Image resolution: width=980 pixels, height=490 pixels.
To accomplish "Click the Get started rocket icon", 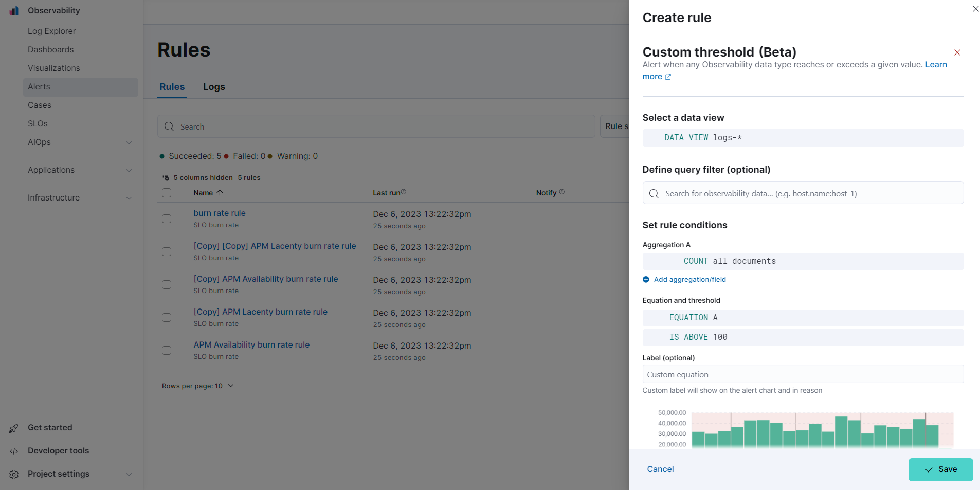I will [x=14, y=428].
